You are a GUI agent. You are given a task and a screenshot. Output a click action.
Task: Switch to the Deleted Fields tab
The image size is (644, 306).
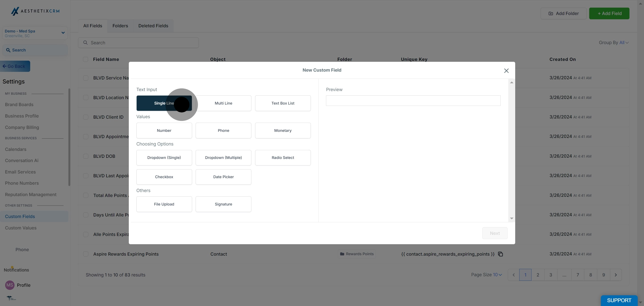point(153,26)
